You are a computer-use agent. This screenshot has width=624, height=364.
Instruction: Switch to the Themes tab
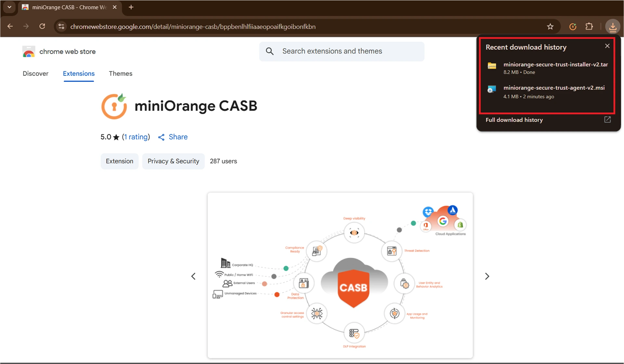[121, 74]
